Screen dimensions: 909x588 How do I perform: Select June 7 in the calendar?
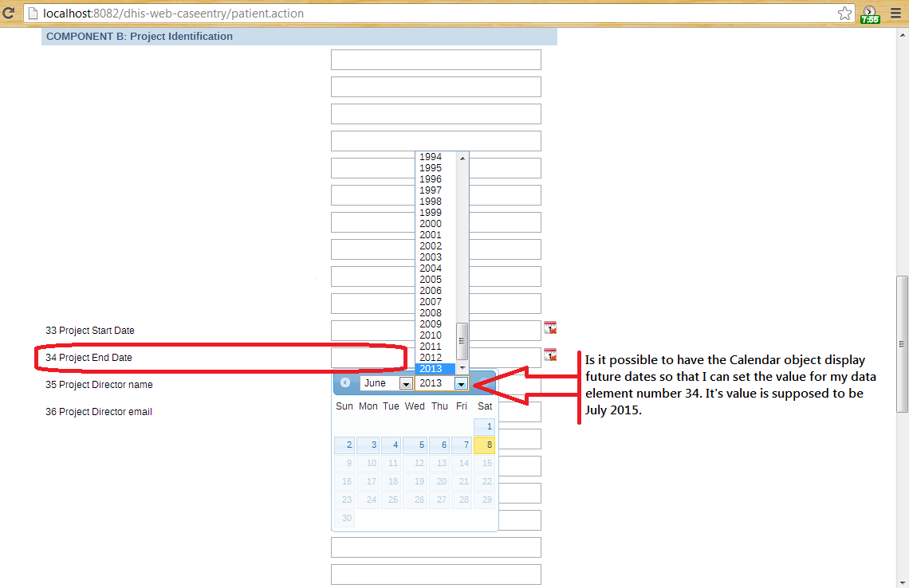pos(462,445)
